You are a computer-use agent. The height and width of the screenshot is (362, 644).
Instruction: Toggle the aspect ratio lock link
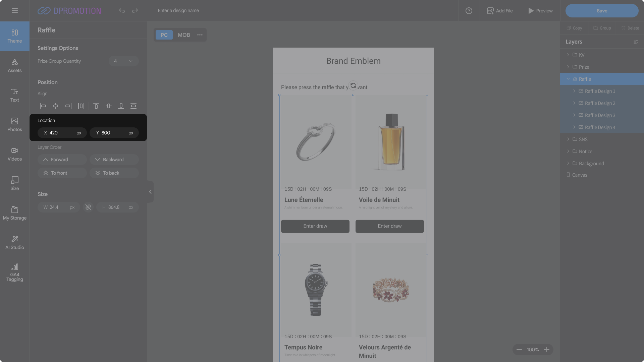(x=88, y=207)
